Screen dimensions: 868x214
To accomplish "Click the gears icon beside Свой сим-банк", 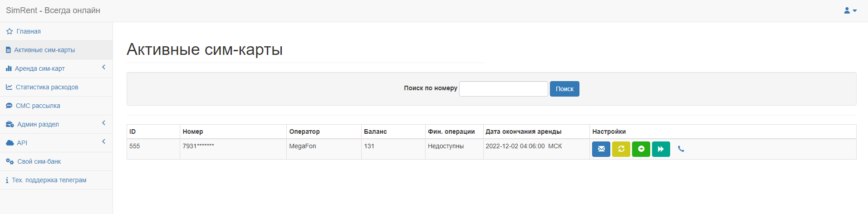I will [x=10, y=161].
